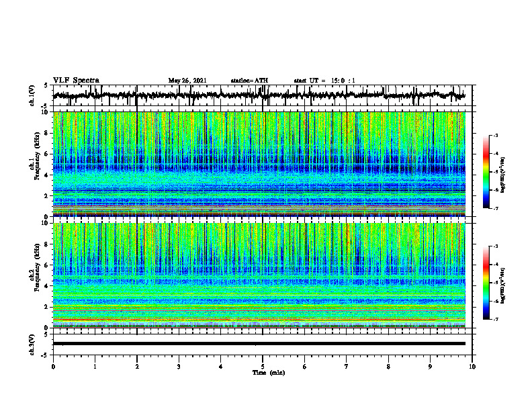Screen dimensions: 532x411
Task: Click the log(PSD) units label beside ch.2 colorbar
Action: [x=502, y=285]
